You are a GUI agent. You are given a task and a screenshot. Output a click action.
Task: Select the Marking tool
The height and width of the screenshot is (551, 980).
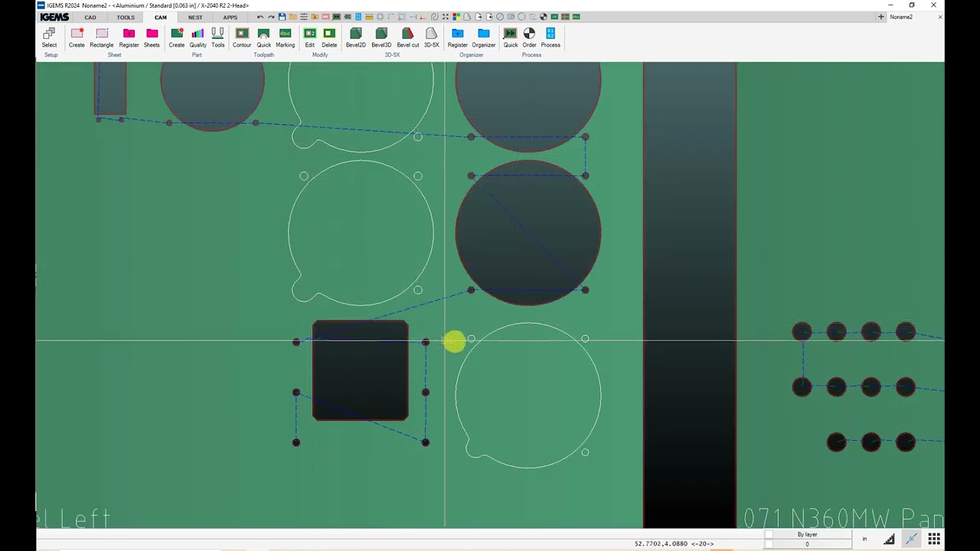point(285,37)
